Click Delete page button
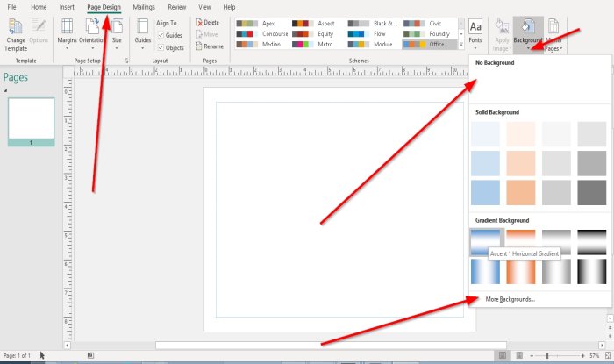The image size is (614, 364). [x=208, y=23]
